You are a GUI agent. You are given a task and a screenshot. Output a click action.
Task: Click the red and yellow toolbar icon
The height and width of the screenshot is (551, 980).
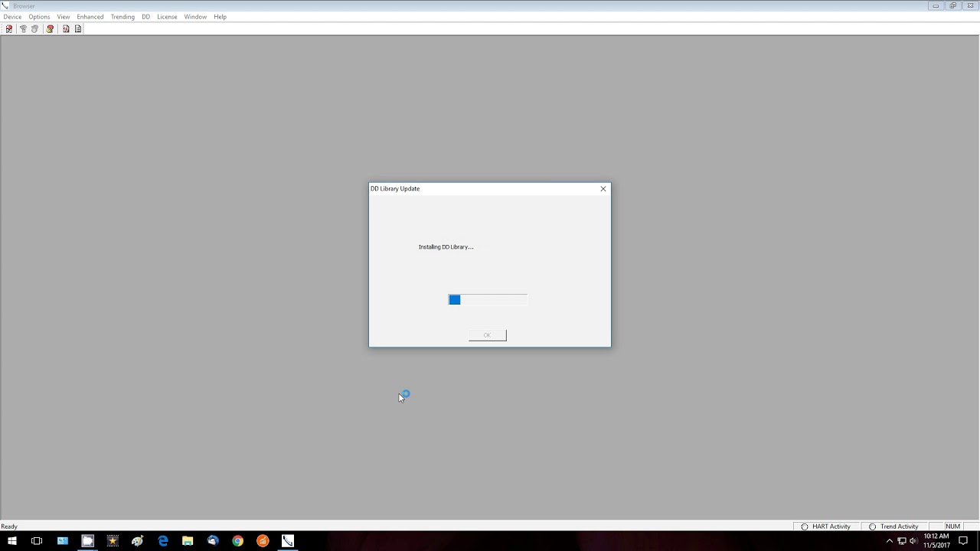50,29
